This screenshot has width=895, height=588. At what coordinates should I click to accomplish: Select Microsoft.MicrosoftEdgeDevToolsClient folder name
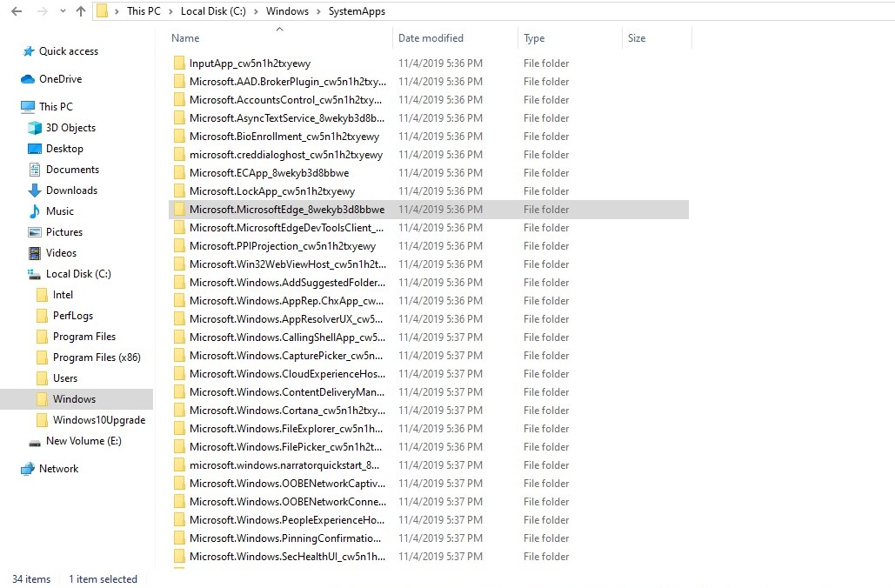[286, 228]
